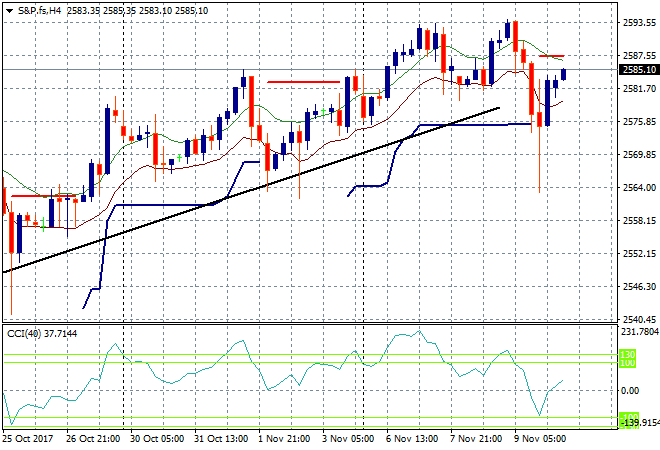Click the 2564.00 price axis label

[639, 187]
